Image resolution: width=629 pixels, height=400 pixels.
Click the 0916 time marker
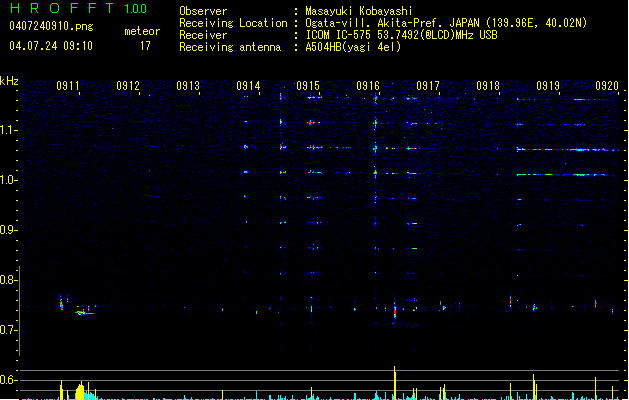pos(368,86)
